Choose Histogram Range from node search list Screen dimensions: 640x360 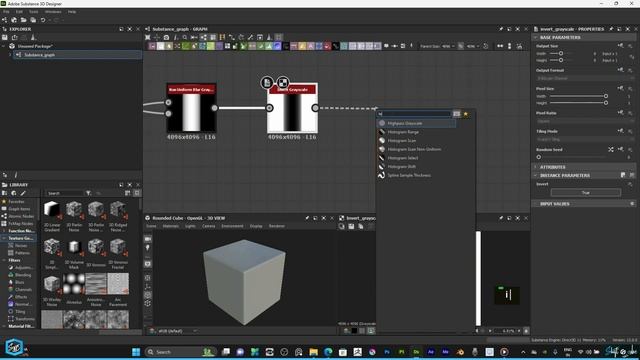[403, 132]
